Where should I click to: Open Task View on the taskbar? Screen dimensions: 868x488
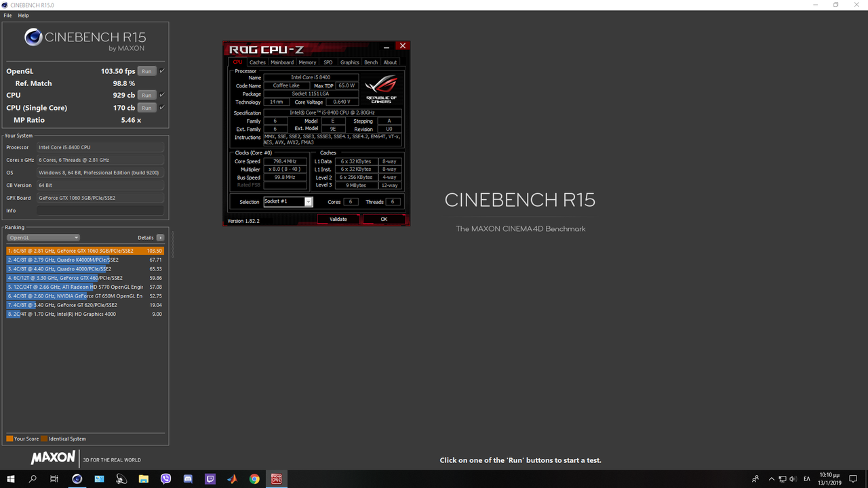[54, 479]
